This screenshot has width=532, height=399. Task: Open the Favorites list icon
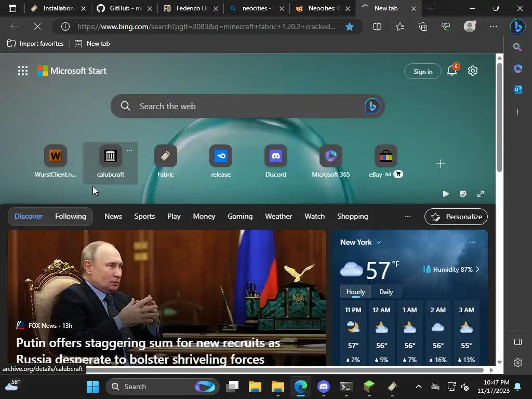click(x=400, y=26)
